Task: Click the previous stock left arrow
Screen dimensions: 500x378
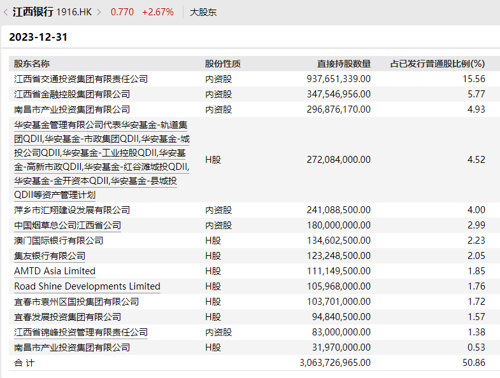Action: pos(6,12)
